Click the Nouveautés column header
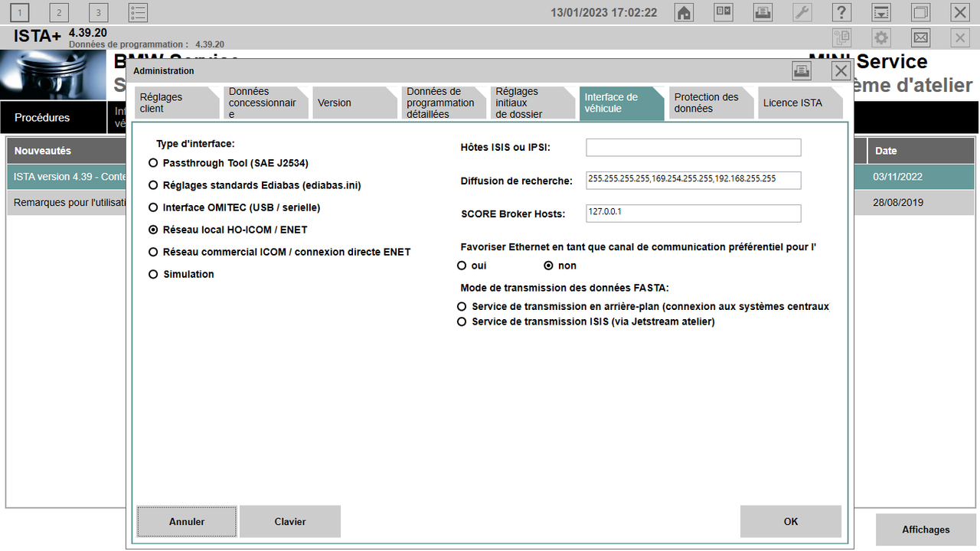The width and height of the screenshot is (980, 551). (67, 151)
